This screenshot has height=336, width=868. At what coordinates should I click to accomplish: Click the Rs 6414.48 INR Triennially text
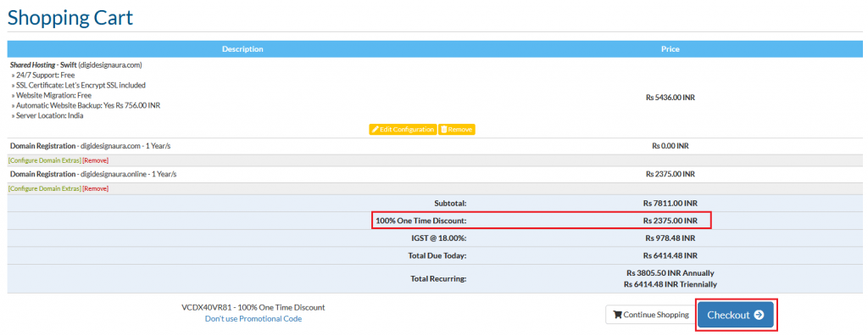tap(670, 284)
